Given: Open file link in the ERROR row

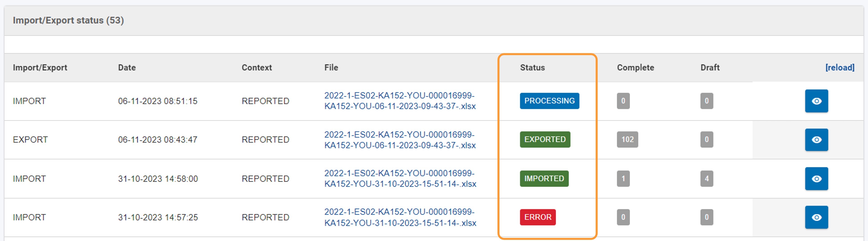Looking at the screenshot, I should point(400,217).
